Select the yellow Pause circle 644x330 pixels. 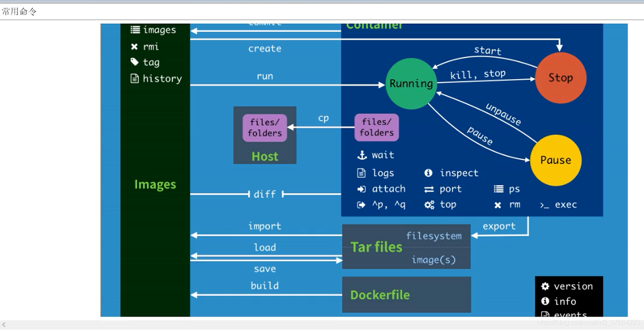556,160
